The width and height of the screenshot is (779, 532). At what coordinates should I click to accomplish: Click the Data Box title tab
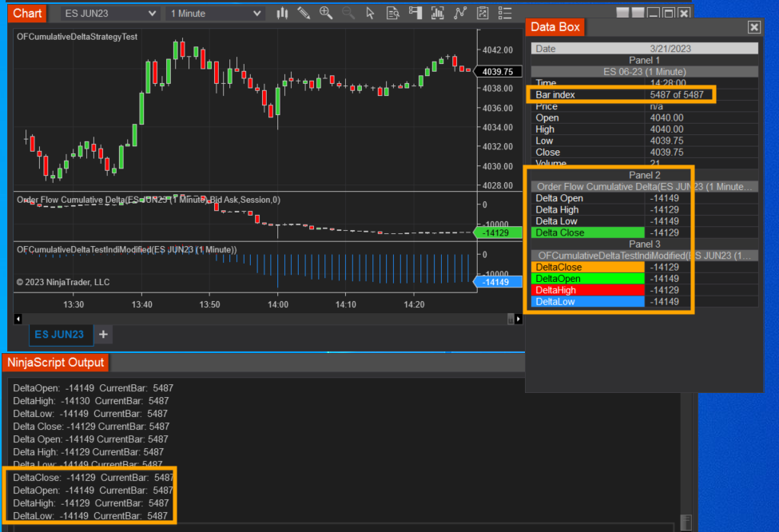[x=555, y=27]
